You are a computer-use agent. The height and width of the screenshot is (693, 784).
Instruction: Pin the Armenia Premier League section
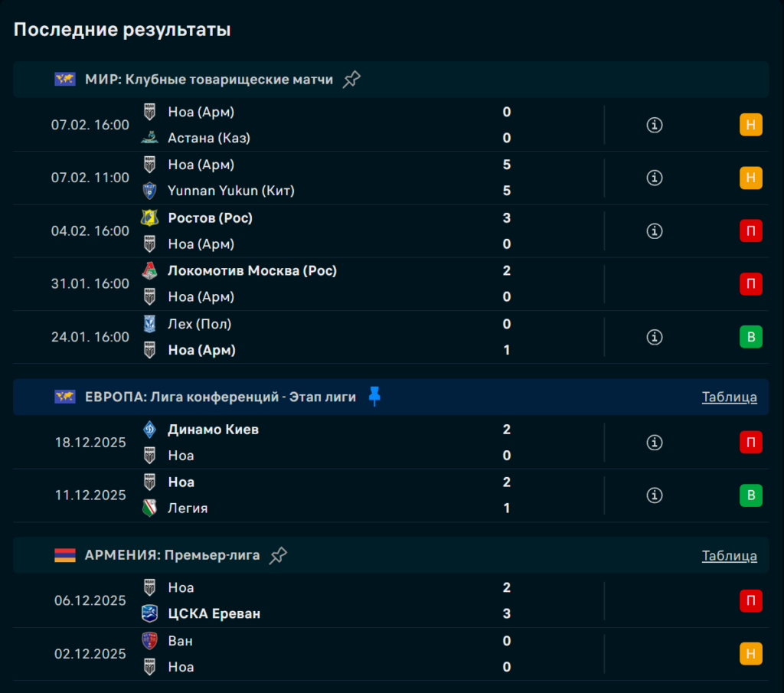coord(279,556)
